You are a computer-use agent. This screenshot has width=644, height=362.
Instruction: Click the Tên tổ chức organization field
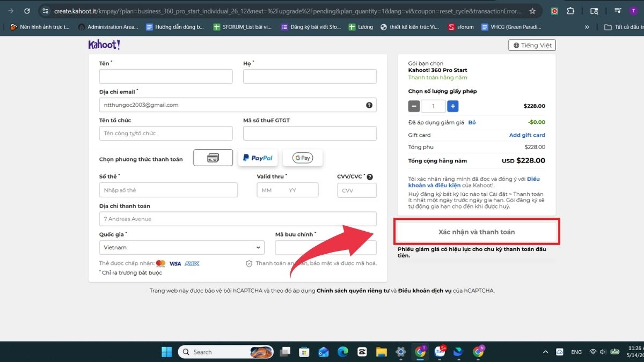coord(166,133)
